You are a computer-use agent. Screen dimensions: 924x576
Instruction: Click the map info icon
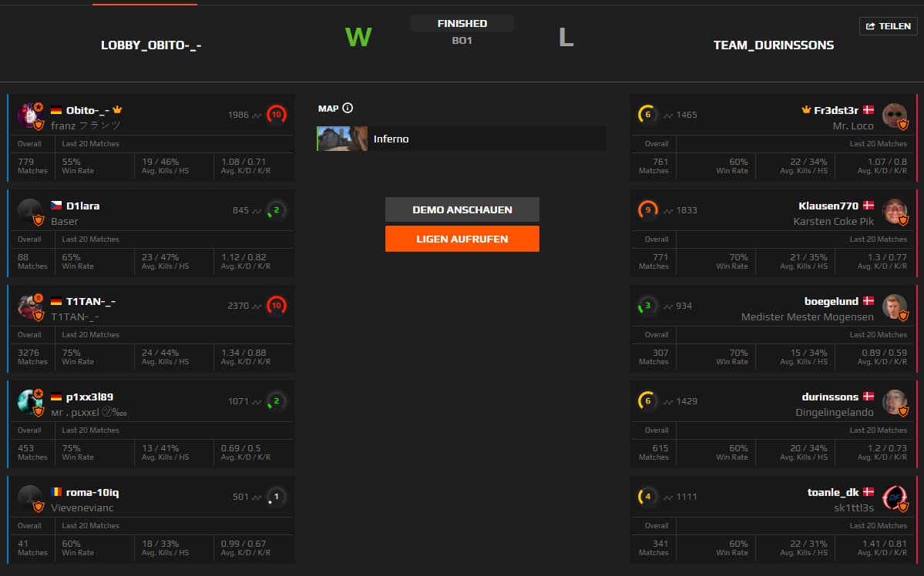348,108
